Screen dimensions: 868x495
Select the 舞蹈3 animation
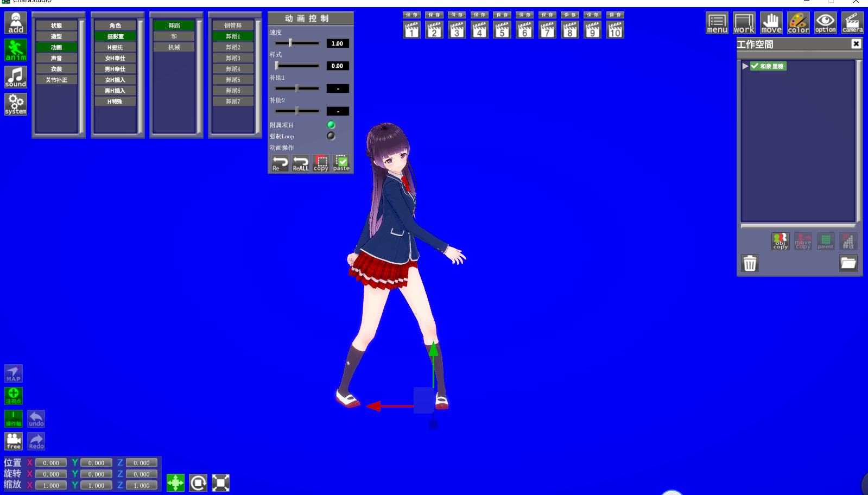click(x=233, y=58)
